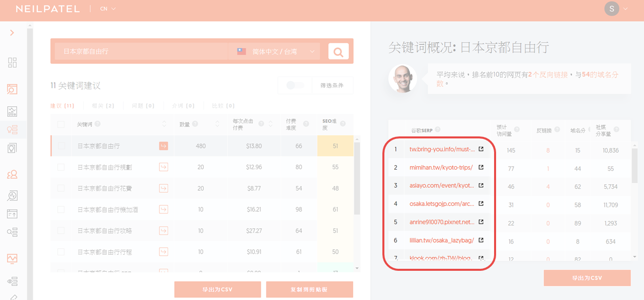
Task: Check the box for 日本京都自由行攻略
Action: click(x=61, y=231)
